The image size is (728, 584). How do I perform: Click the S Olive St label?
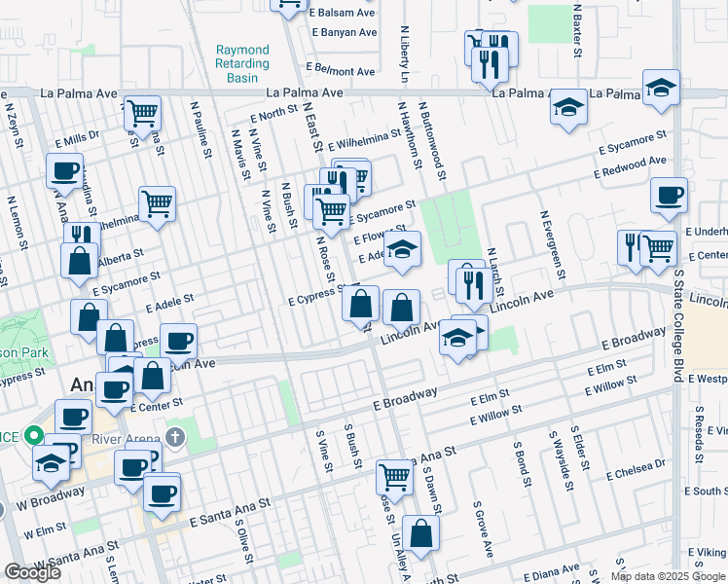coord(244,540)
